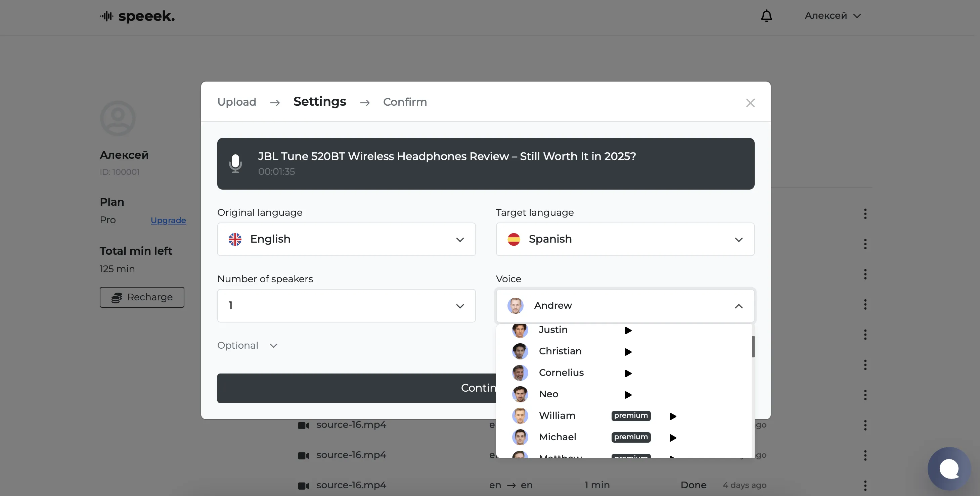Play Neo's voice sample
The width and height of the screenshot is (980, 496).
[x=628, y=395]
